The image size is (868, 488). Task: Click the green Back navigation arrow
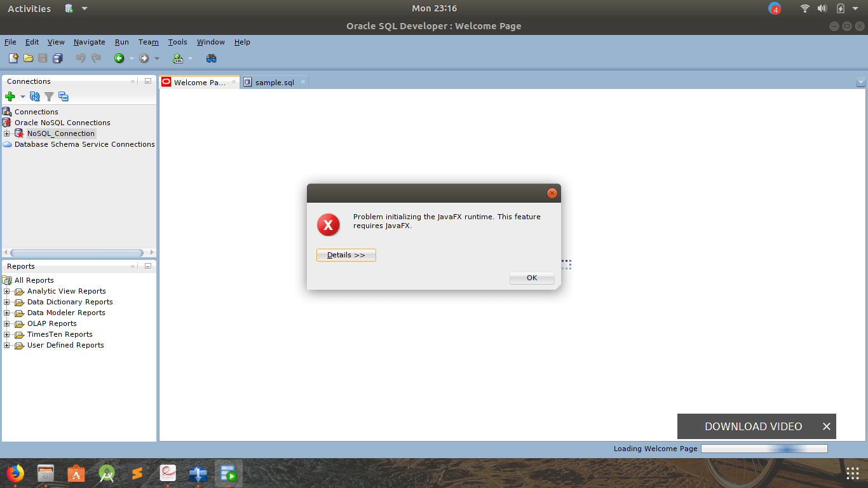119,58
